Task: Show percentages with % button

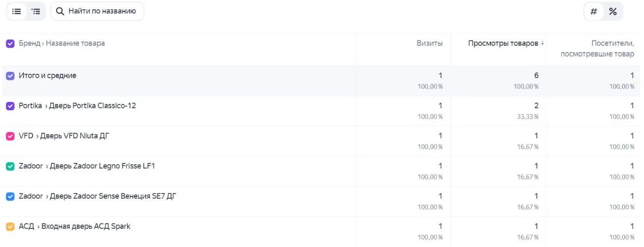Action: (612, 11)
